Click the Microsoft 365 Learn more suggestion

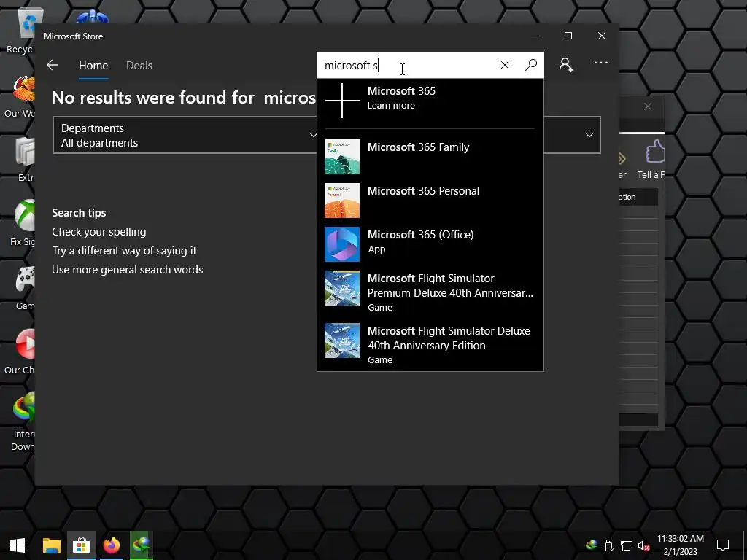click(430, 100)
